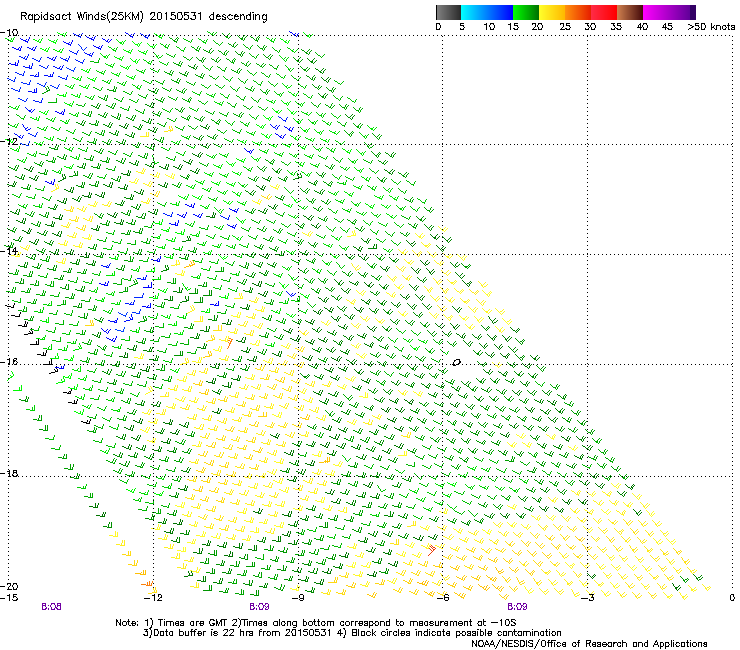Viewport: 740px width, 650px height.
Task: Click the longitude label '-12' on bottom axis
Action: pyautogui.click(x=153, y=598)
